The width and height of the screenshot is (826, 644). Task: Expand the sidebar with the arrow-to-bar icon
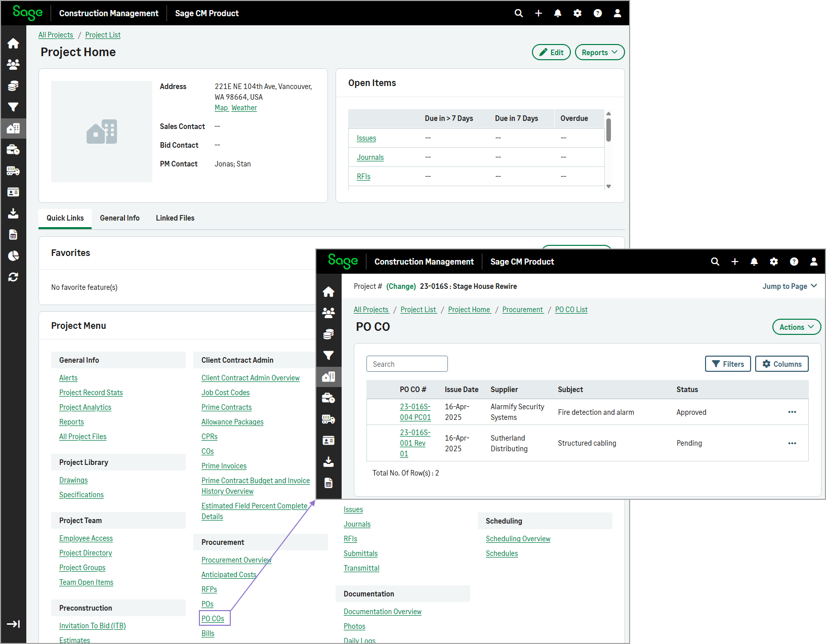13,624
